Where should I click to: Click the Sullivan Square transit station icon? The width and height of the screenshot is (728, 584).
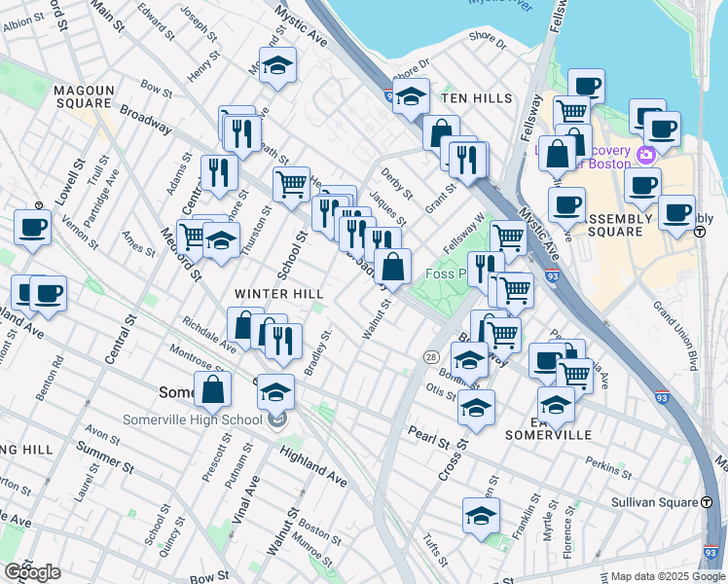point(707,502)
